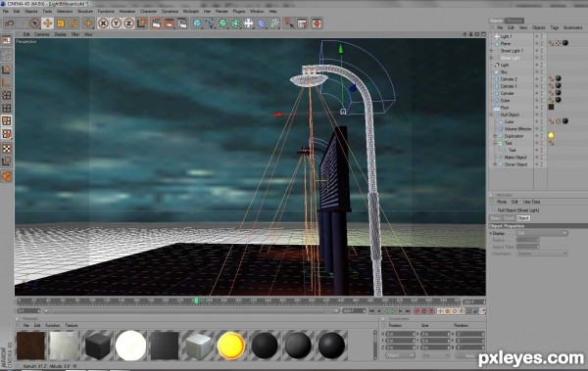This screenshot has height=371, width=588.
Task: Click the Floor object's brown texture tag
Action: coord(551,107)
